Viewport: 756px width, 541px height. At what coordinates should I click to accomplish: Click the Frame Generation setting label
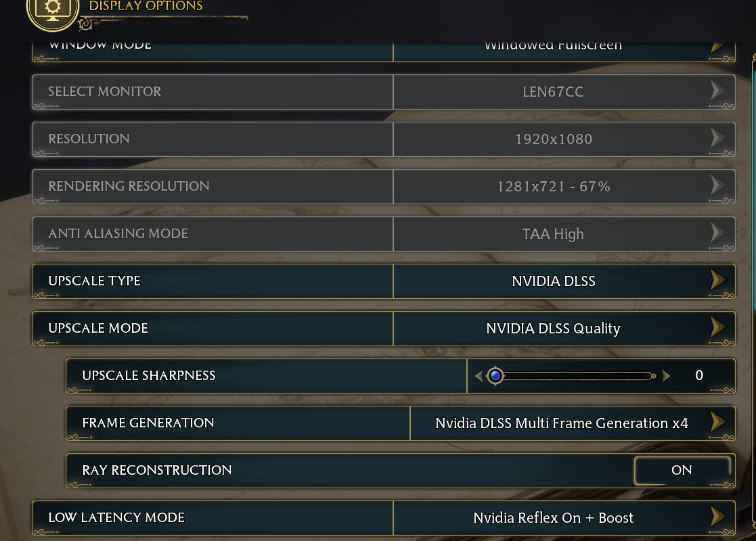(148, 423)
